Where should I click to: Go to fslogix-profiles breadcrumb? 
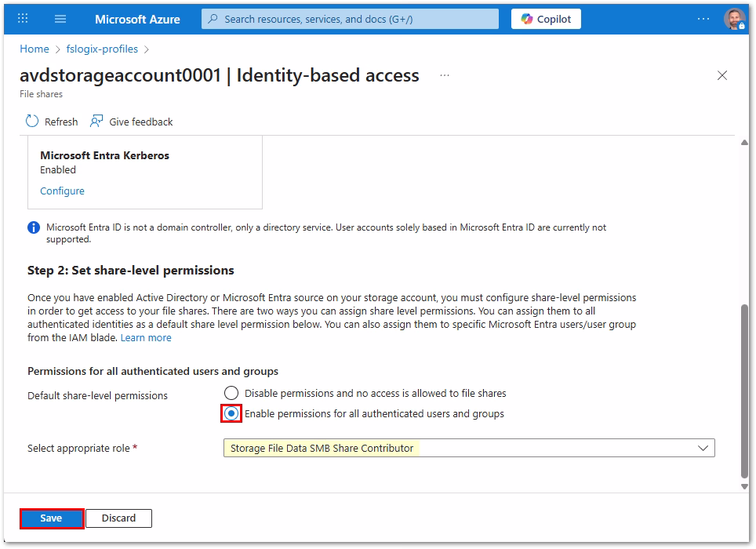click(x=102, y=49)
